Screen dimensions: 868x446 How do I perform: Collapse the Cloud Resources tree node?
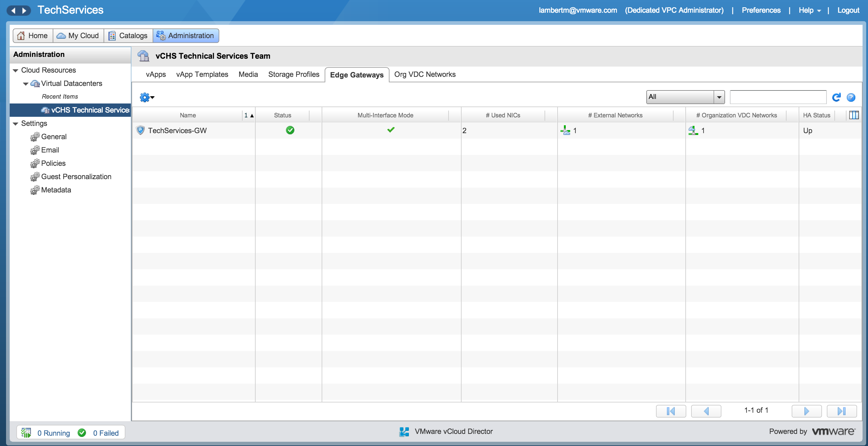click(15, 71)
